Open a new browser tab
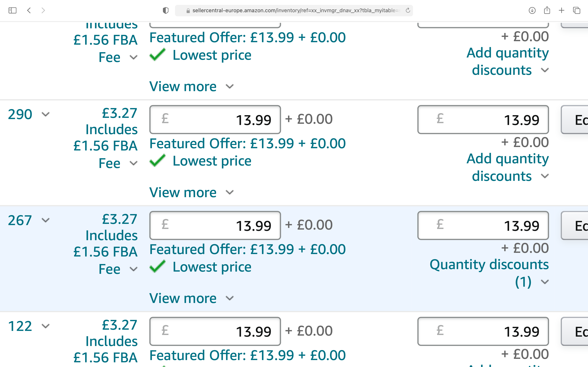Image resolution: width=588 pixels, height=367 pixels. [x=561, y=10]
